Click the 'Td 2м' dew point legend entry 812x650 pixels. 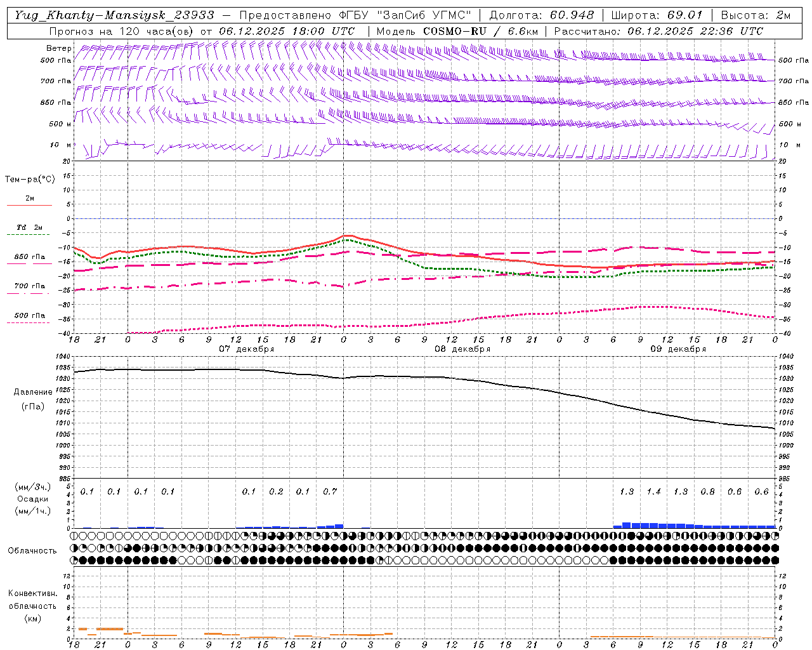[x=30, y=227]
